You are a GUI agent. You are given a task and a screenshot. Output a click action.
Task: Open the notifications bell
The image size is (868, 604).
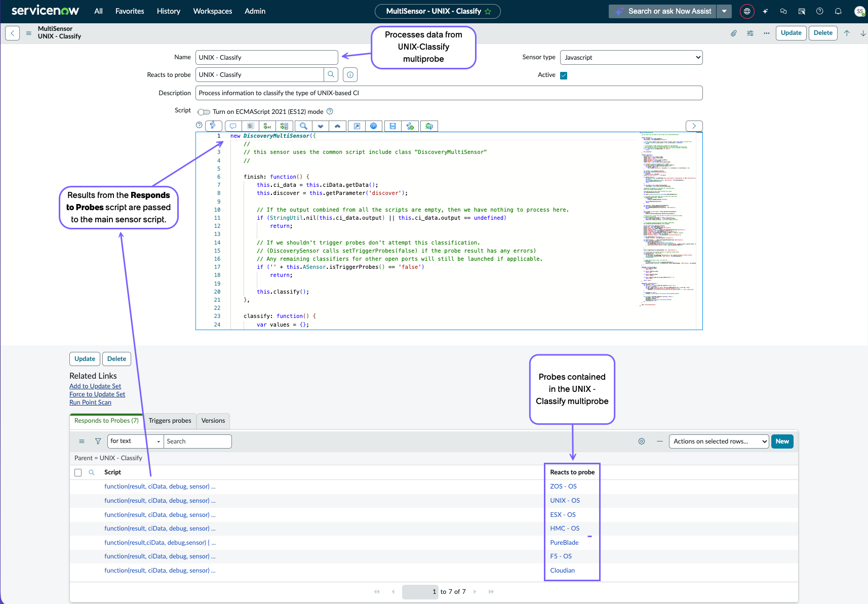(x=838, y=11)
